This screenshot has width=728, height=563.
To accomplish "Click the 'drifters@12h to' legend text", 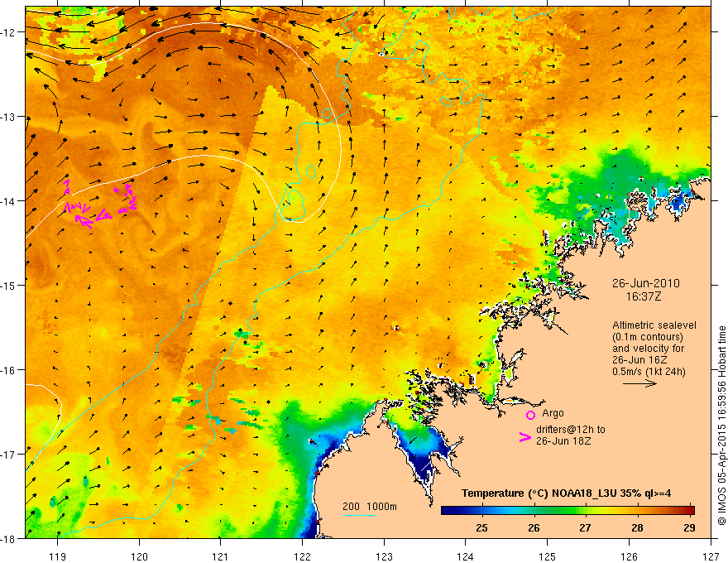I will [x=571, y=429].
